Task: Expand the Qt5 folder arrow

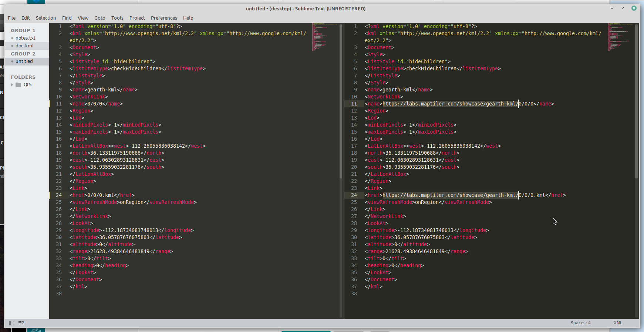Action: [x=12, y=85]
